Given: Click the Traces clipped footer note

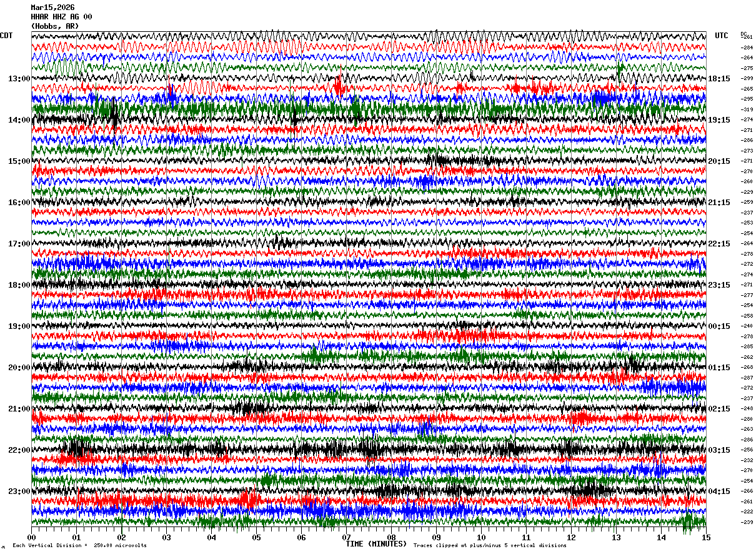Looking at the screenshot, I should [490, 546].
